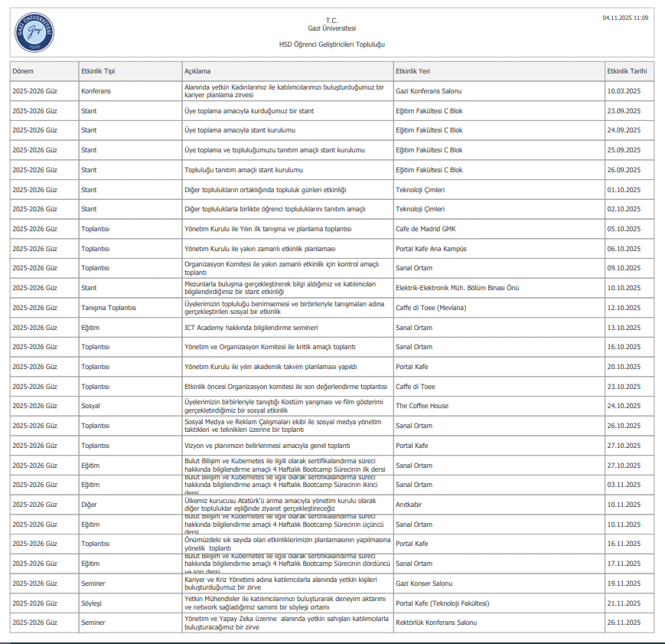
Task: Select the Konferans event type cell
Action: click(96, 91)
